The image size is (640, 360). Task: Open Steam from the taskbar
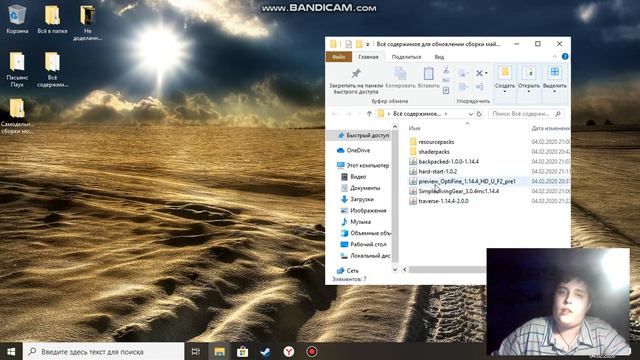point(266,351)
